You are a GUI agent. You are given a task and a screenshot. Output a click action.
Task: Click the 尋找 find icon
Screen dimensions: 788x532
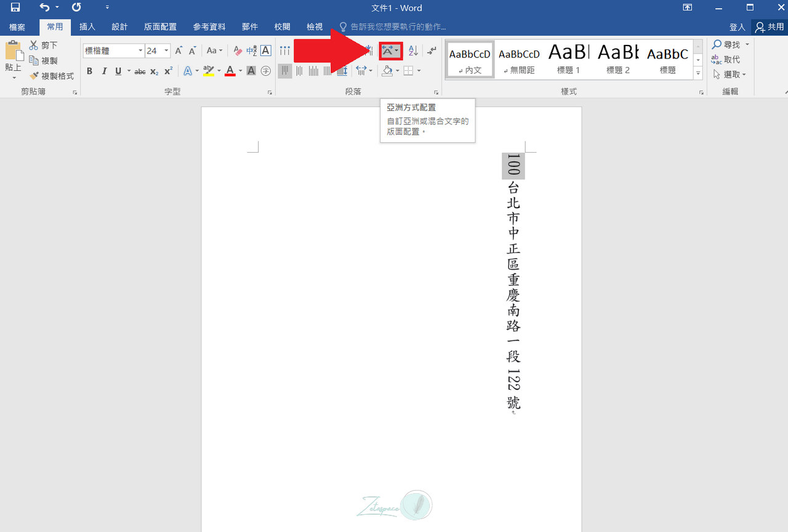[717, 45]
